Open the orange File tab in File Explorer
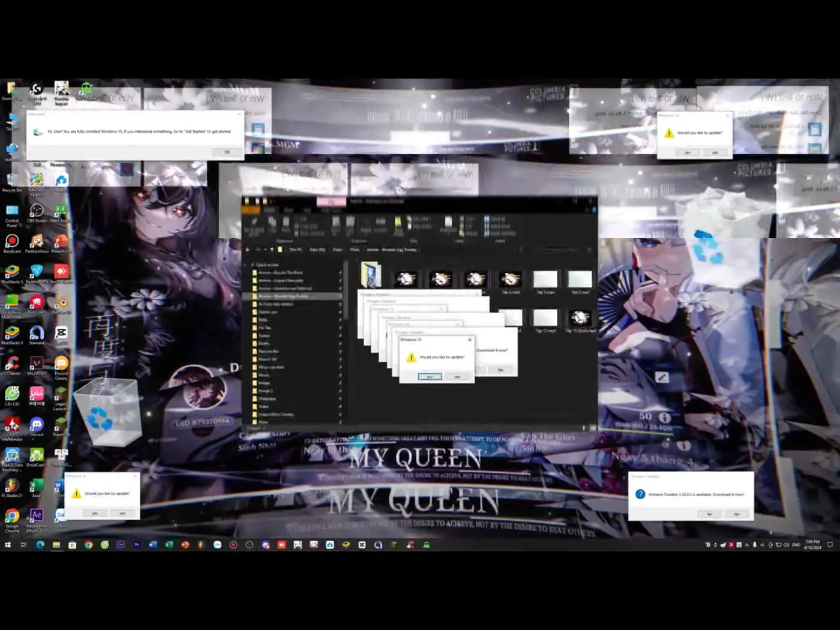The width and height of the screenshot is (840, 630). [x=251, y=210]
